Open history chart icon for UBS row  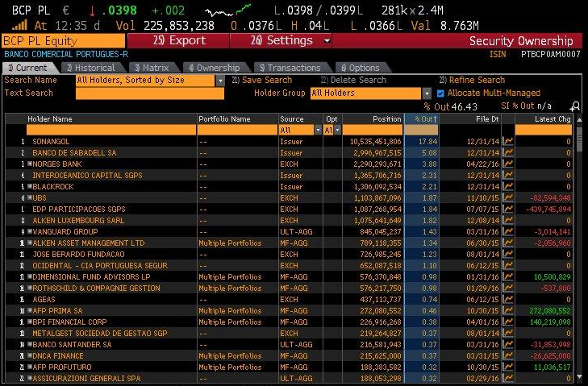(x=508, y=197)
